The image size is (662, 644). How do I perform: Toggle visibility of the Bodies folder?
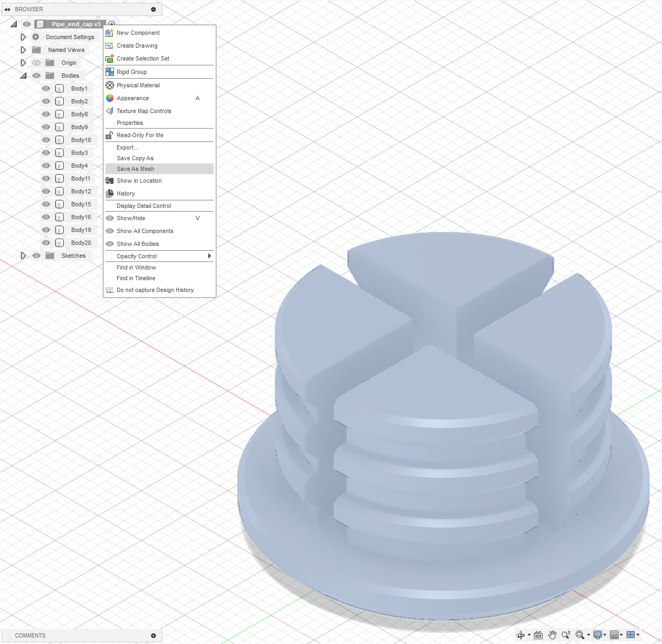pyautogui.click(x=36, y=76)
